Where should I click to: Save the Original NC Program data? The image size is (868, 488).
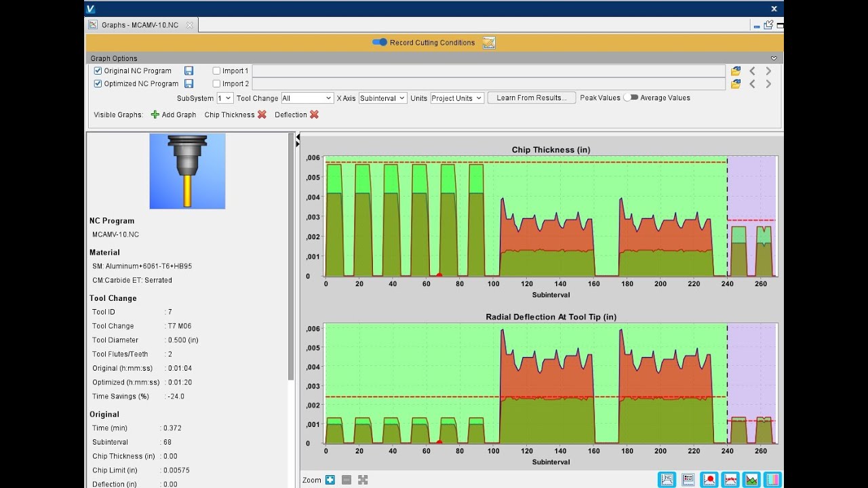(x=189, y=70)
